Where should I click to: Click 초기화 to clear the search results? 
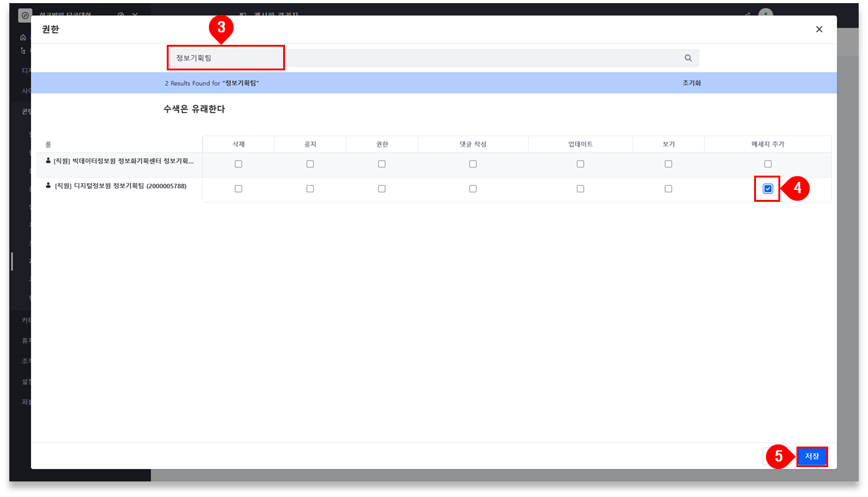click(691, 83)
